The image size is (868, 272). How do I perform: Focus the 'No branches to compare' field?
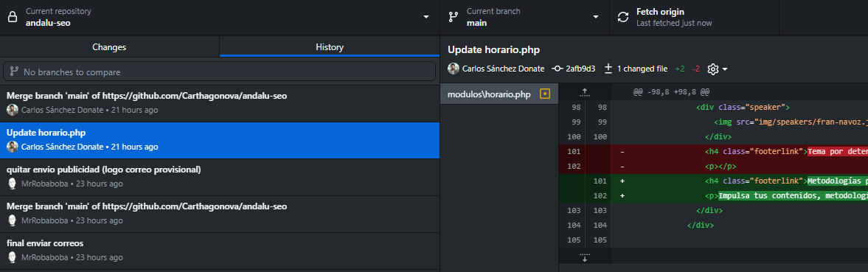point(220,72)
